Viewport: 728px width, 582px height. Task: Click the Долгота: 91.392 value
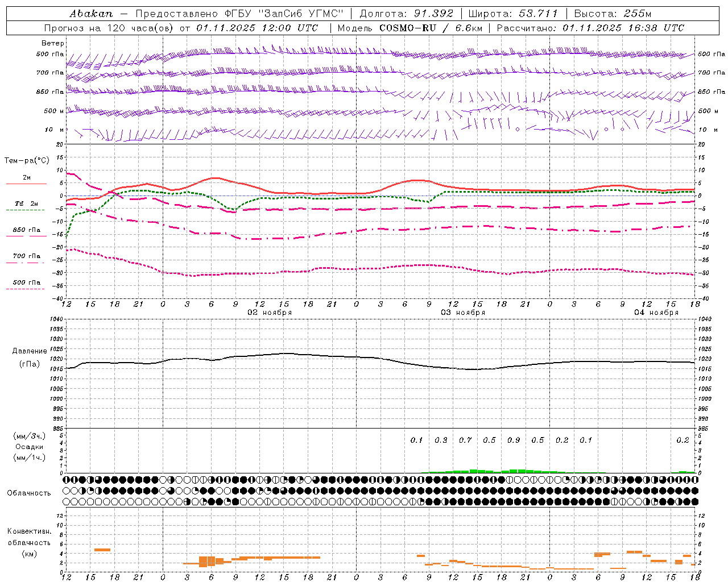tap(407, 14)
